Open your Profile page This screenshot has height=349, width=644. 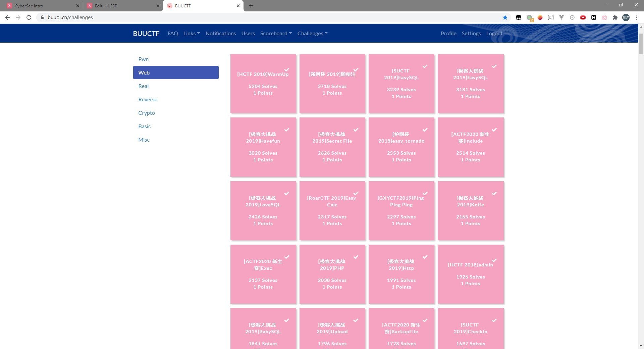(448, 33)
